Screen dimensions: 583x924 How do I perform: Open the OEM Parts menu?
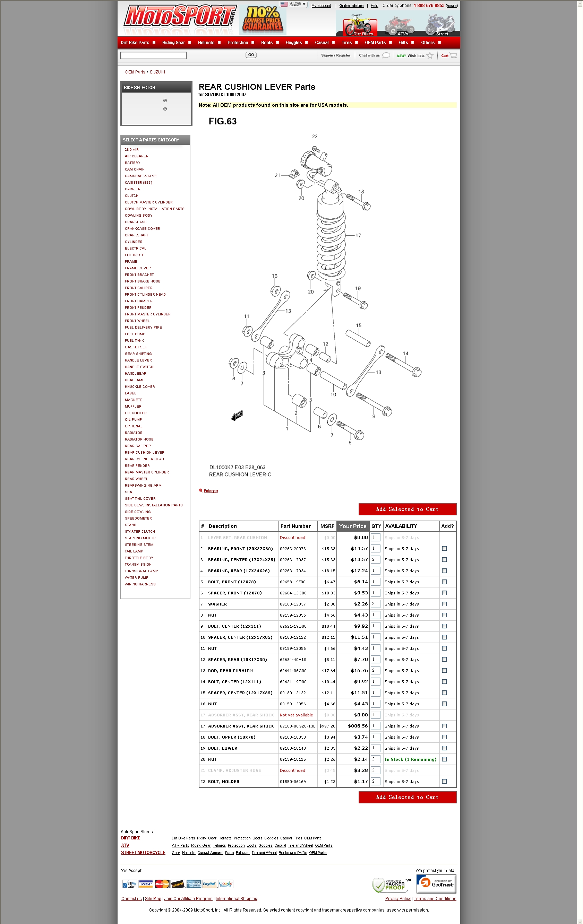(375, 43)
